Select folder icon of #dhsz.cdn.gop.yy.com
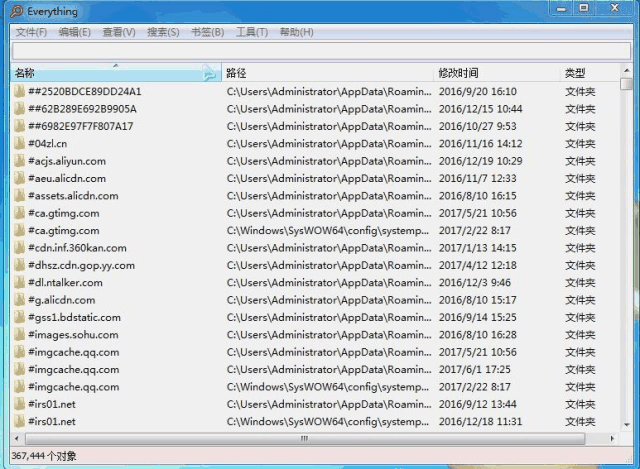The image size is (640, 469). [x=19, y=265]
